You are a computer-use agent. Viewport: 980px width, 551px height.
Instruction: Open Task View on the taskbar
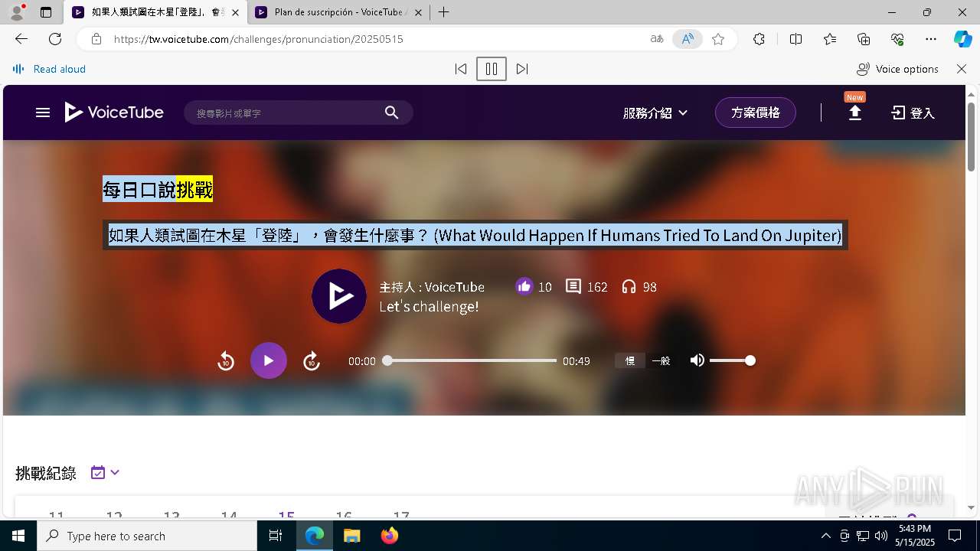[x=276, y=536]
